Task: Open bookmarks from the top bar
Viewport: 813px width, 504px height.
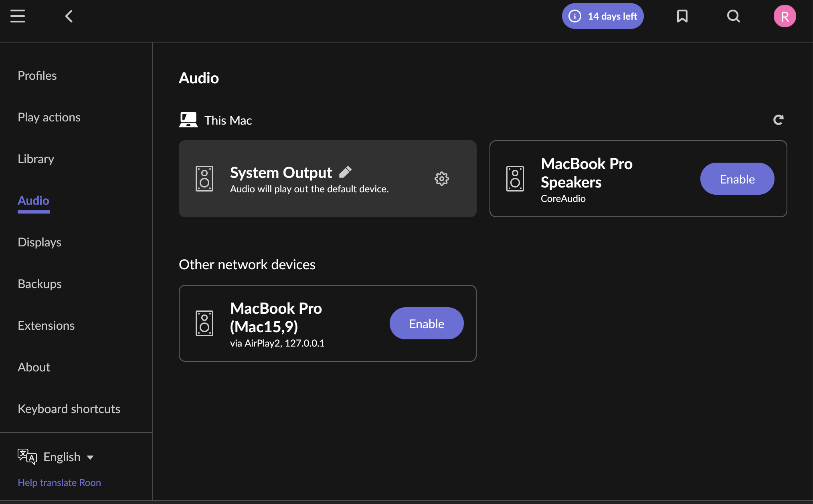Action: (x=682, y=16)
